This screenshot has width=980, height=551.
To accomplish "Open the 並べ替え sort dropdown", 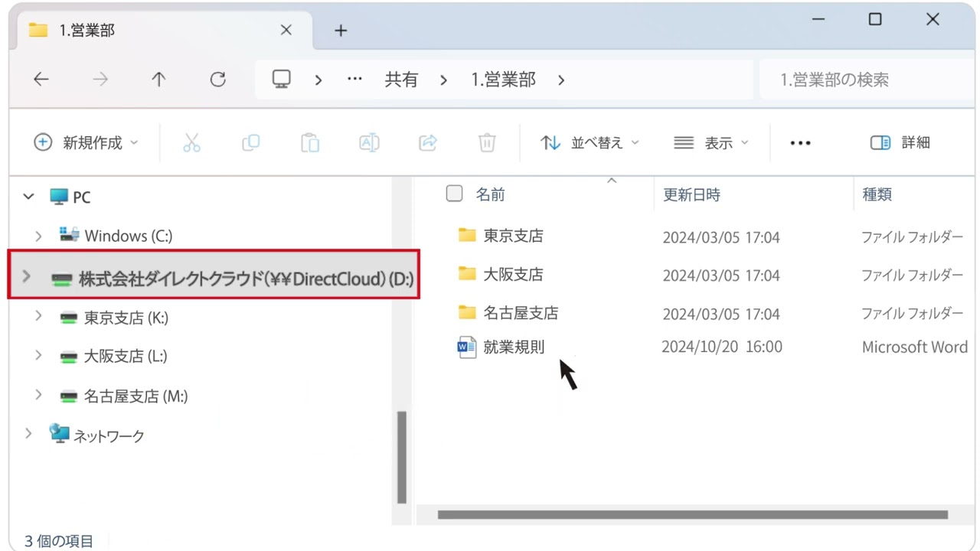I will tap(590, 143).
